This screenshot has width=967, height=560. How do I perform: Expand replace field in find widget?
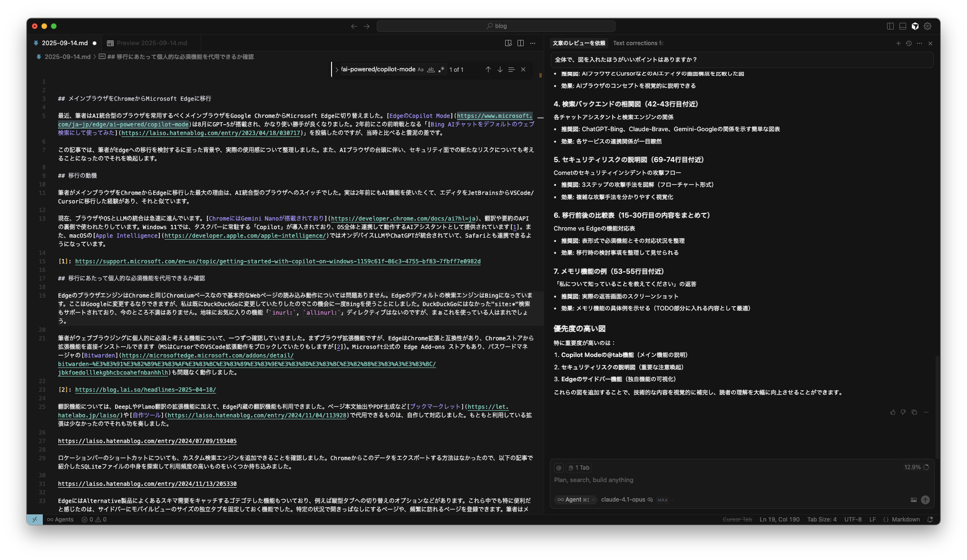[x=337, y=69]
